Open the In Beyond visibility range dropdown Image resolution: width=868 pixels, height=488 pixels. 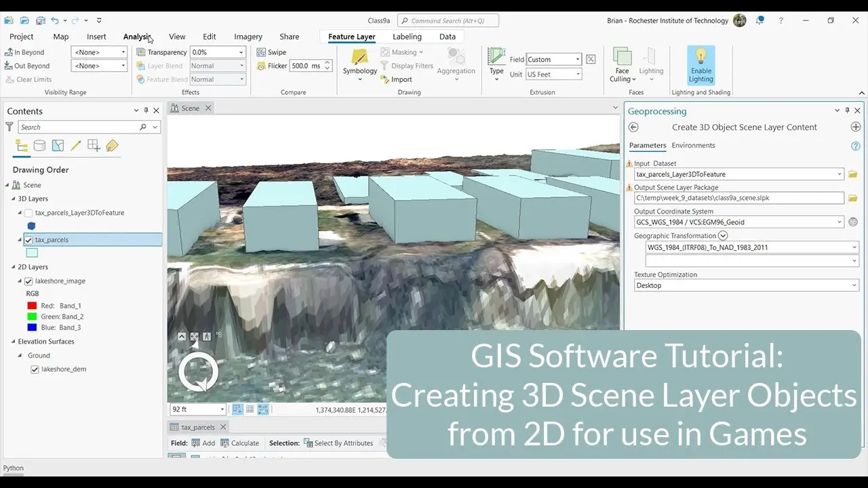(99, 52)
